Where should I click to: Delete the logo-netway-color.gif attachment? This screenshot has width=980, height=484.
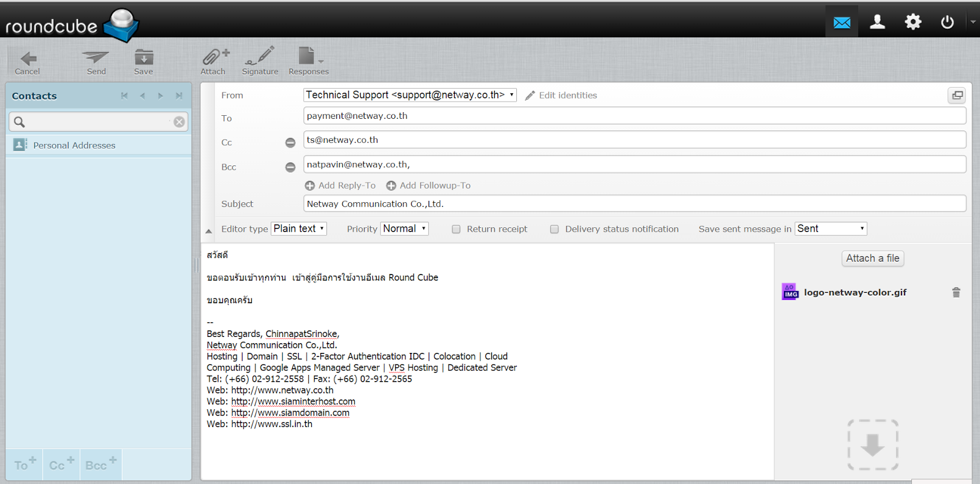[x=956, y=292]
